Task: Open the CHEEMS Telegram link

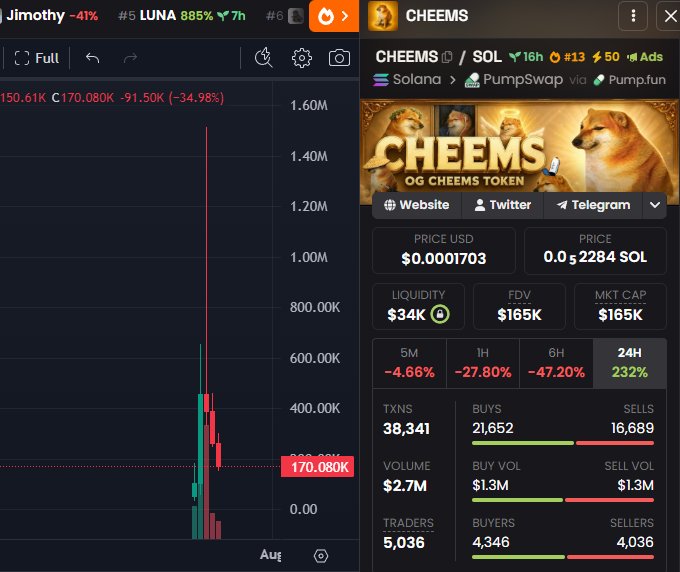Action: (593, 205)
